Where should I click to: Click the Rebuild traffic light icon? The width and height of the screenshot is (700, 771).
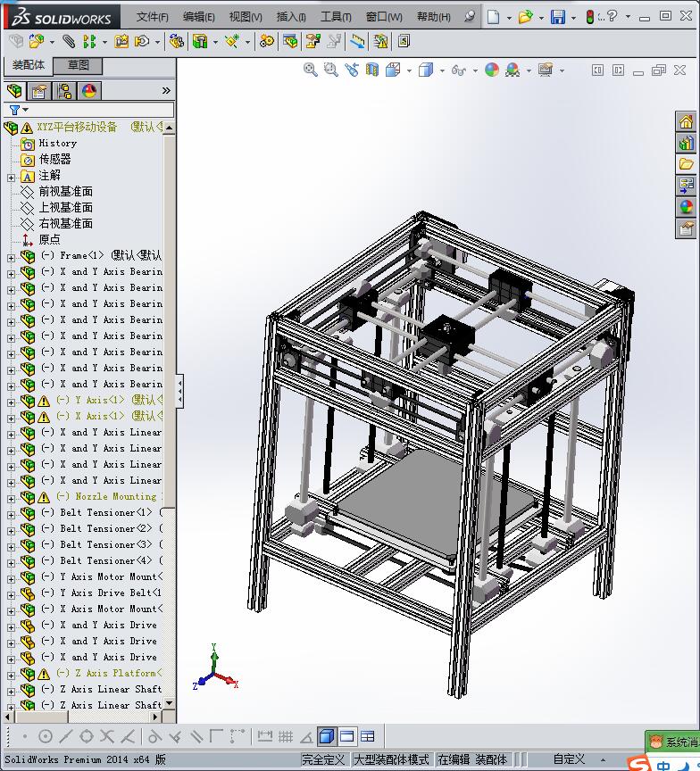point(589,17)
